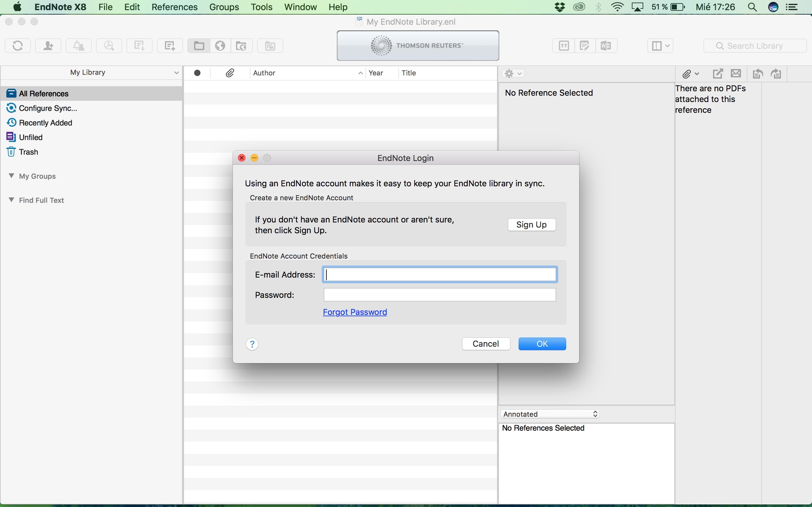Click the insert citation icon in toolbar

click(563, 46)
